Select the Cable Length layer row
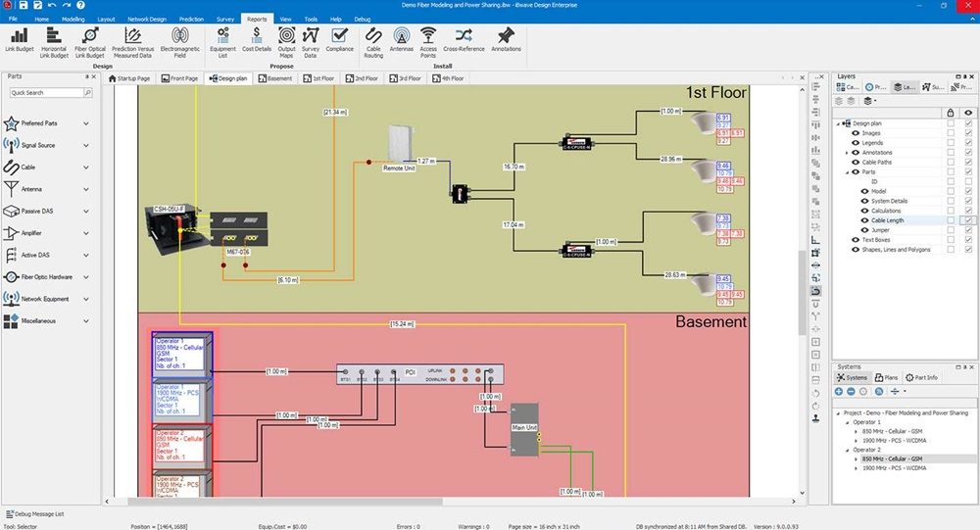 [889, 220]
